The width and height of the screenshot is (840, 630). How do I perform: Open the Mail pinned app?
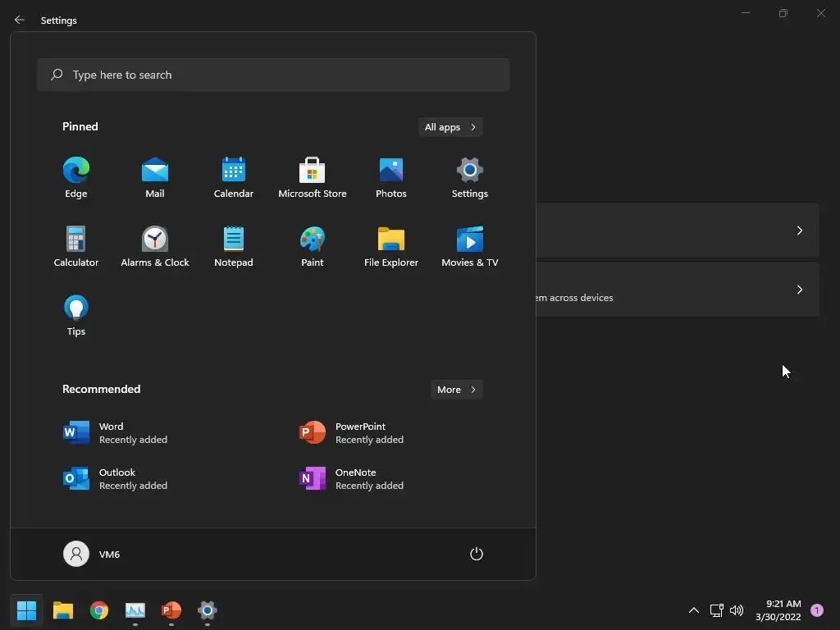click(x=155, y=178)
